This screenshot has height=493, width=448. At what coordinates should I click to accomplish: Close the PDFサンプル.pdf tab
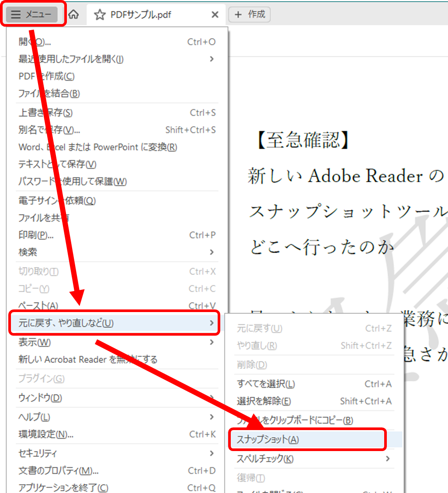[x=215, y=14]
